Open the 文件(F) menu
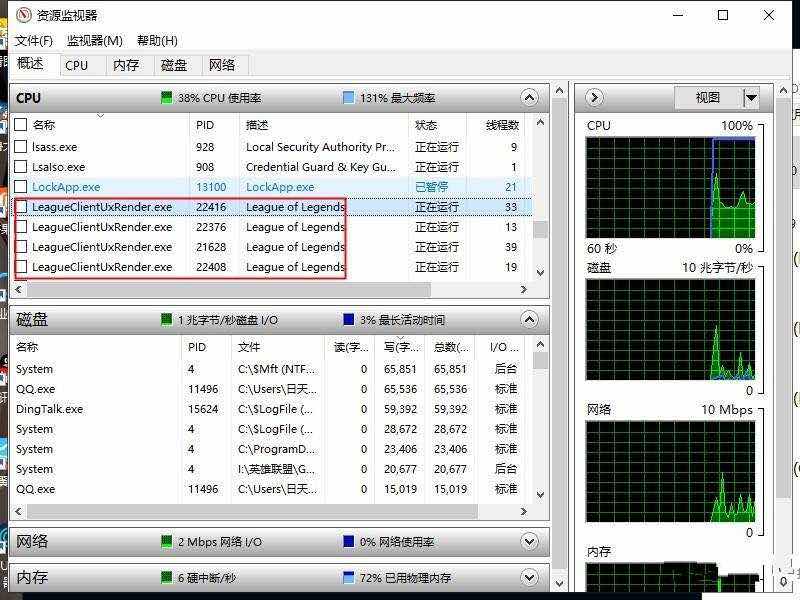 click(x=33, y=41)
